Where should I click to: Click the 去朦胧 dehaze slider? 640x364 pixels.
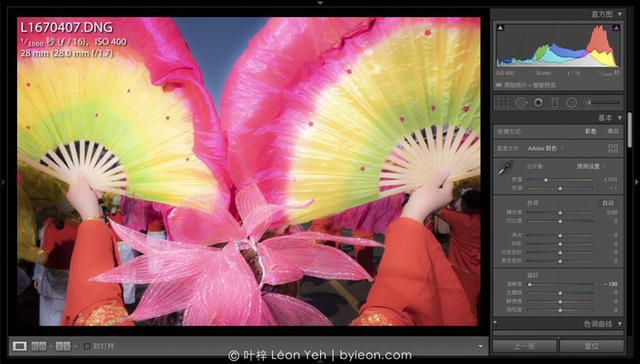560,293
